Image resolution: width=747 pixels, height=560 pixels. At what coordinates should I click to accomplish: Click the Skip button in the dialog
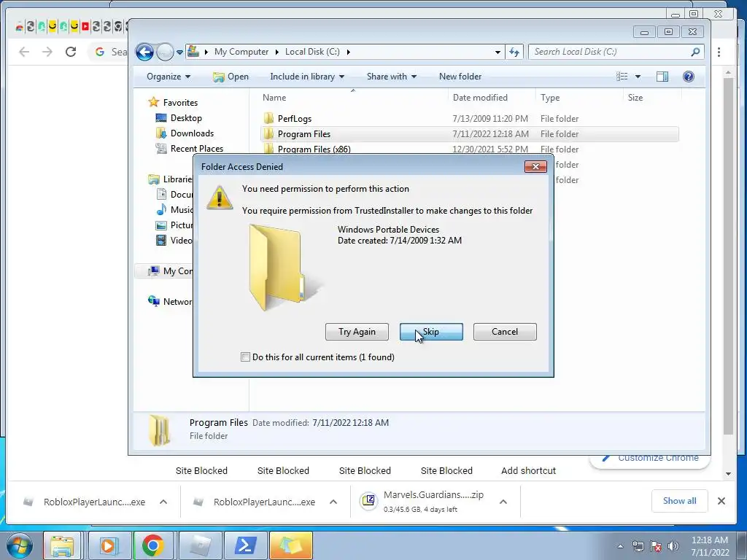[x=431, y=332]
